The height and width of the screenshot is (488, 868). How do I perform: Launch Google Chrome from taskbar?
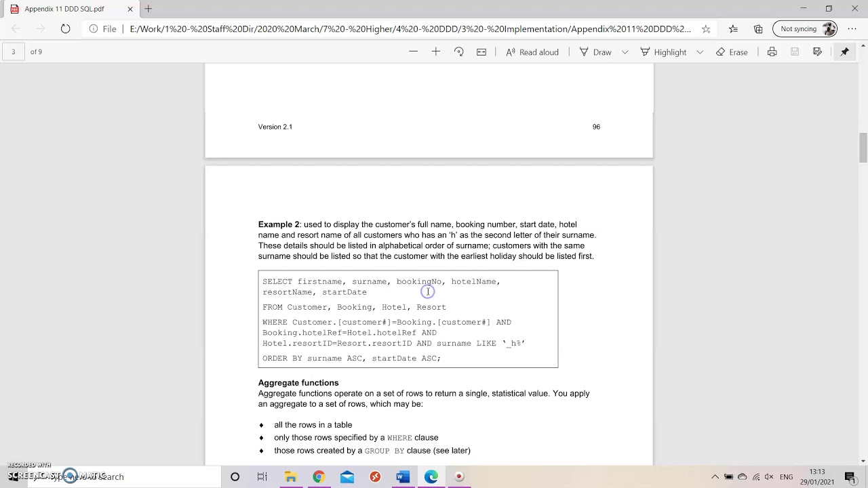pyautogui.click(x=319, y=477)
